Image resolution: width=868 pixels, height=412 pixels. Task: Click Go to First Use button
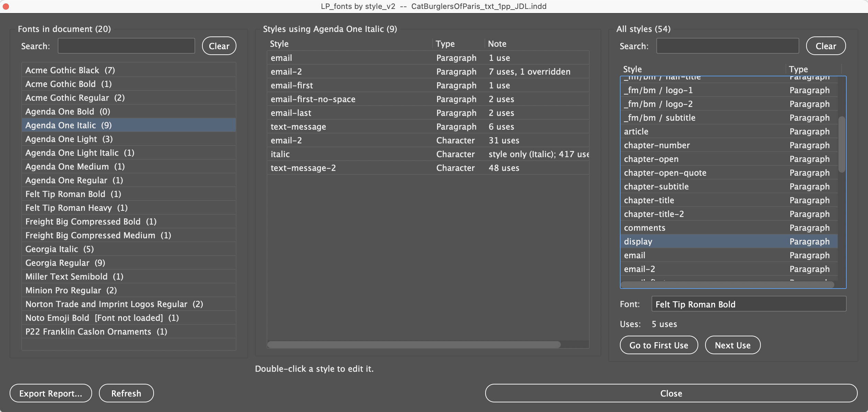pos(659,345)
